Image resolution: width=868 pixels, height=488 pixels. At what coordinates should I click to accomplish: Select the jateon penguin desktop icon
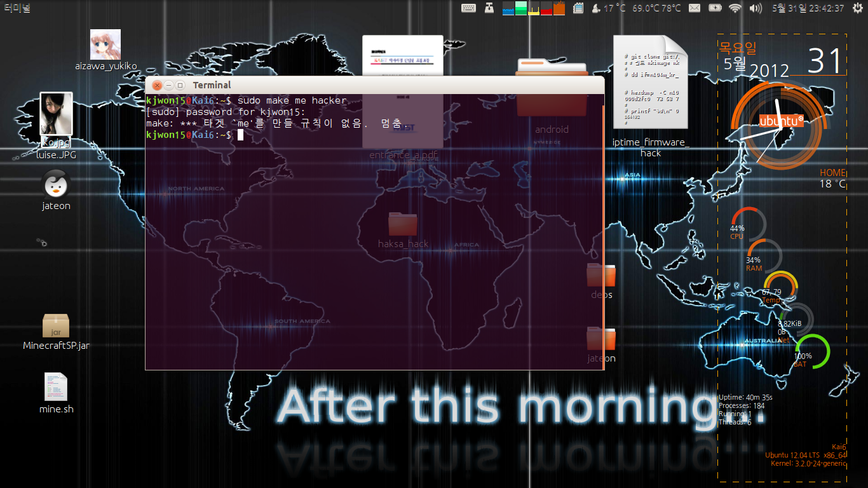coord(56,184)
